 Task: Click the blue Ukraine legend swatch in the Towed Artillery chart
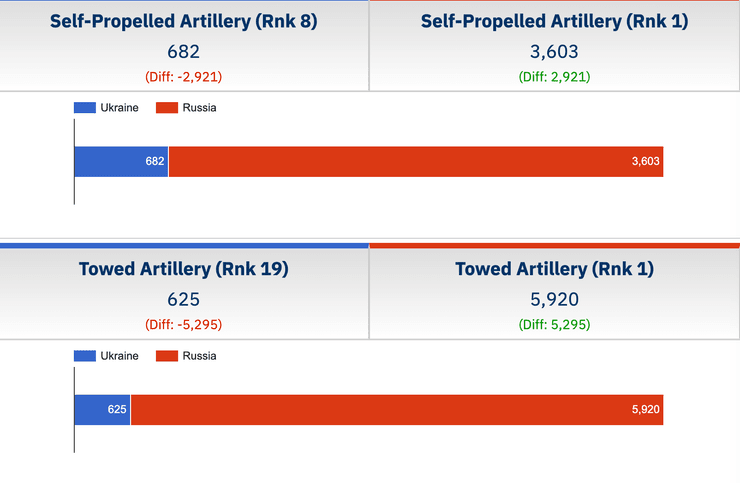click(85, 356)
